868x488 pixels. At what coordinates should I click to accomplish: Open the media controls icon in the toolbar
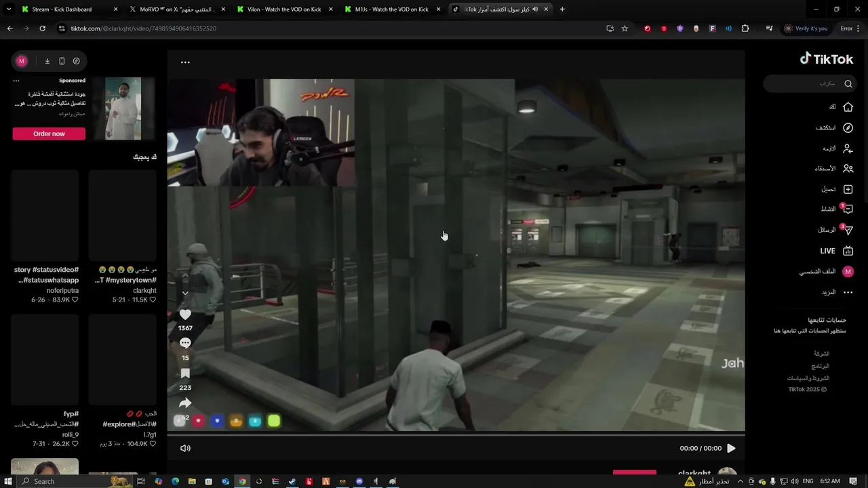(x=769, y=28)
